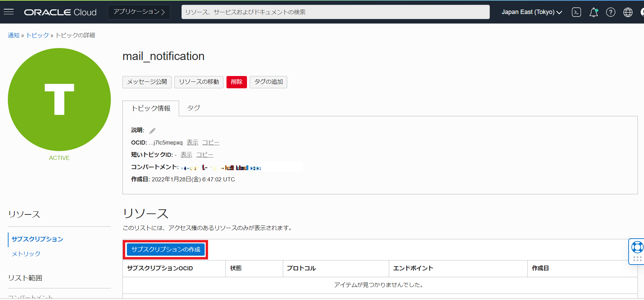The image size is (644, 300).
Task: Click the メッセージ公開 button
Action: tap(147, 82)
